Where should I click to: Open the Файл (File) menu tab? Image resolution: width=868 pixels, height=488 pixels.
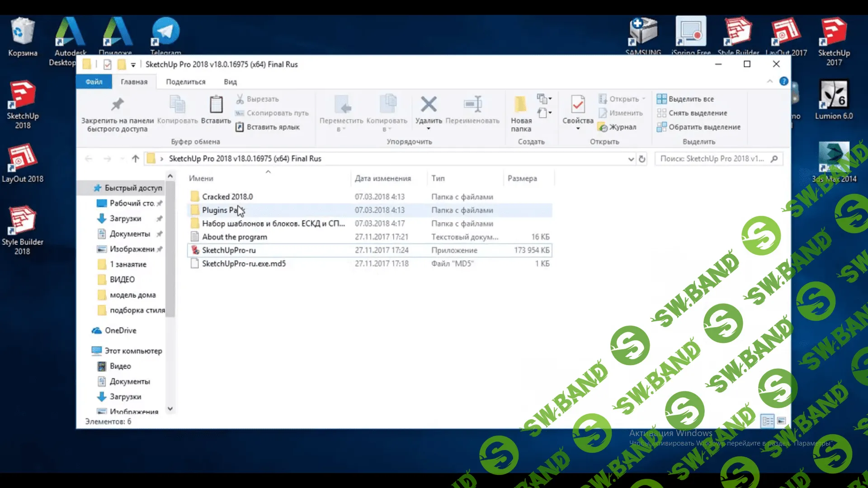click(94, 82)
